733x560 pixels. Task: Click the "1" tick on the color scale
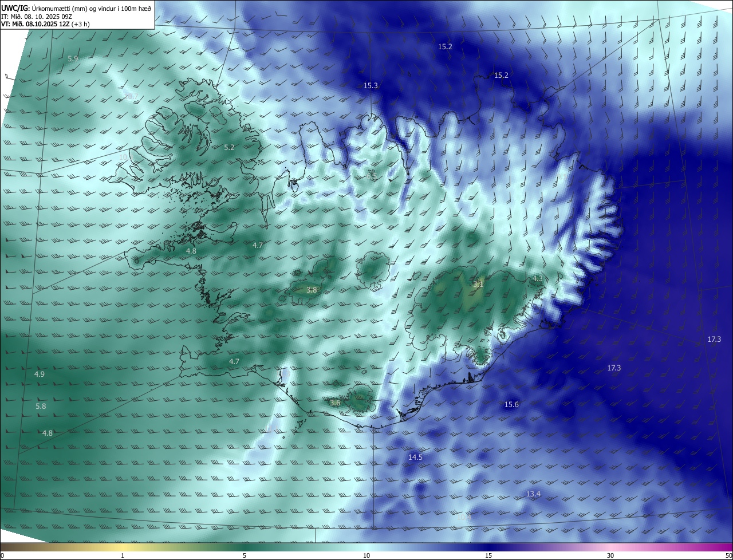(123, 556)
